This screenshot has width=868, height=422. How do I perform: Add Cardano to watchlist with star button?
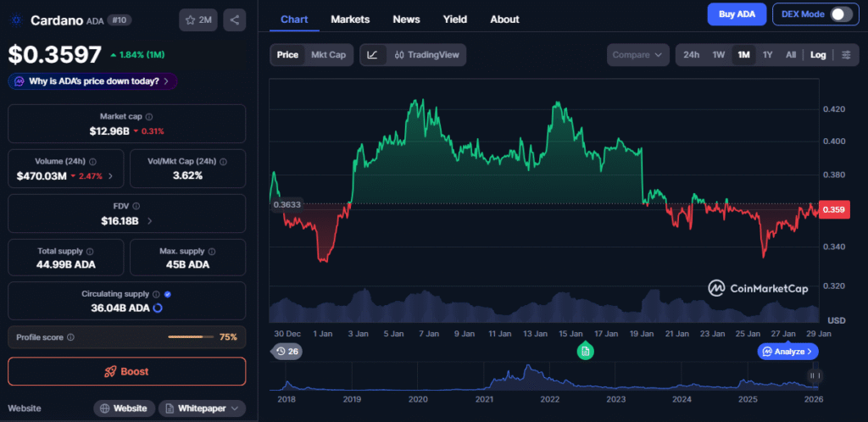200,19
